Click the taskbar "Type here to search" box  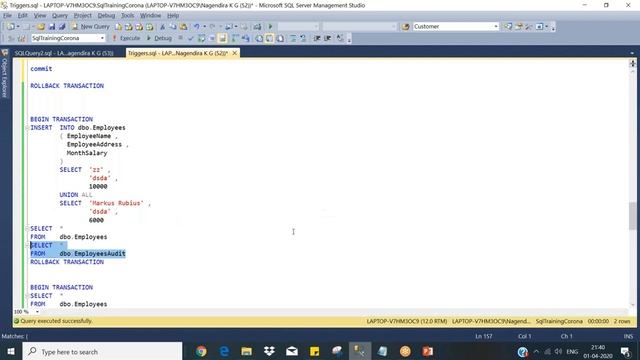(x=102, y=351)
